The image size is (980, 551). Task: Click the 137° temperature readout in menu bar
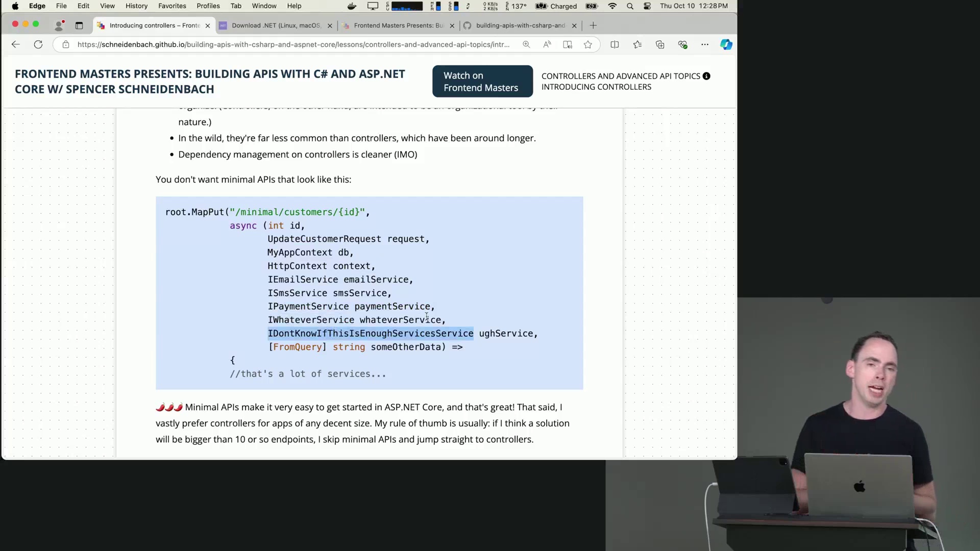pos(519,6)
